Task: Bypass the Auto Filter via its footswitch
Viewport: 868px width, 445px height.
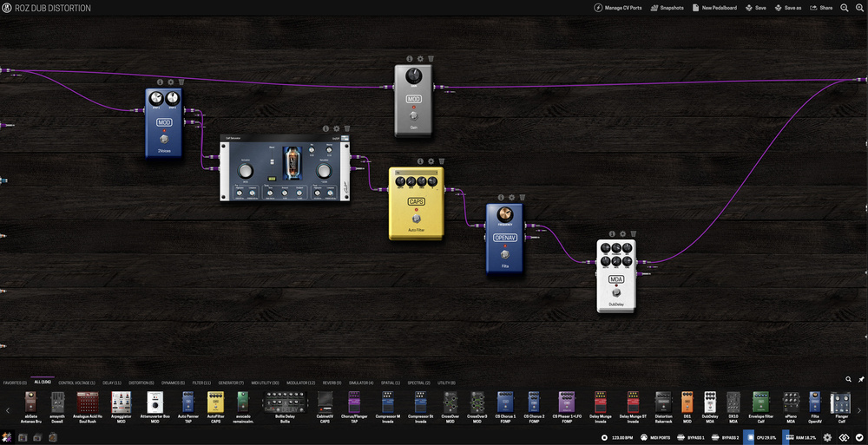Action: coord(417,218)
